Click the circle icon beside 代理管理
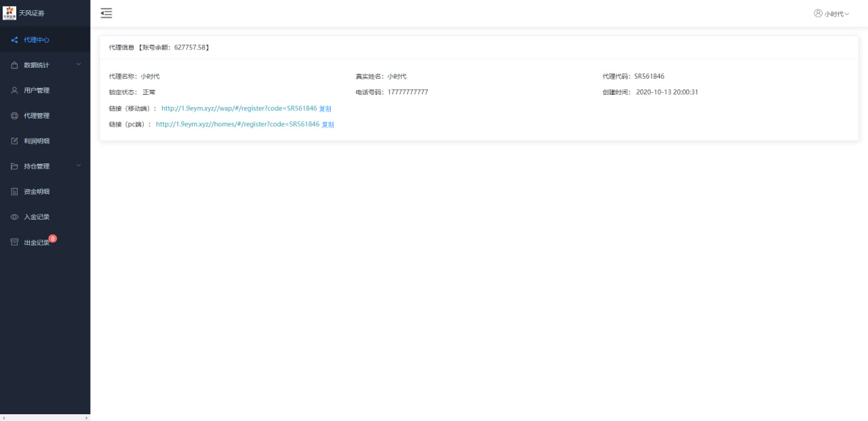The width and height of the screenshot is (868, 421). pyautogui.click(x=14, y=116)
